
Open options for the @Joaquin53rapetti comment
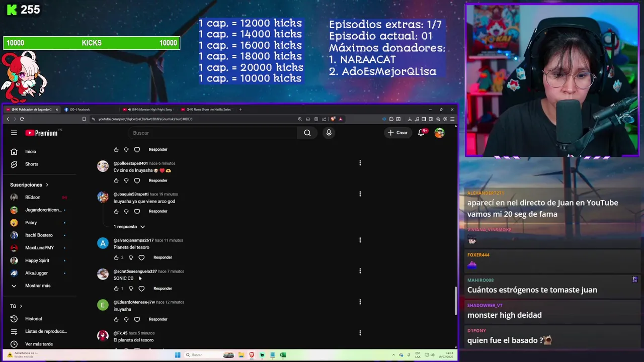tap(360, 194)
